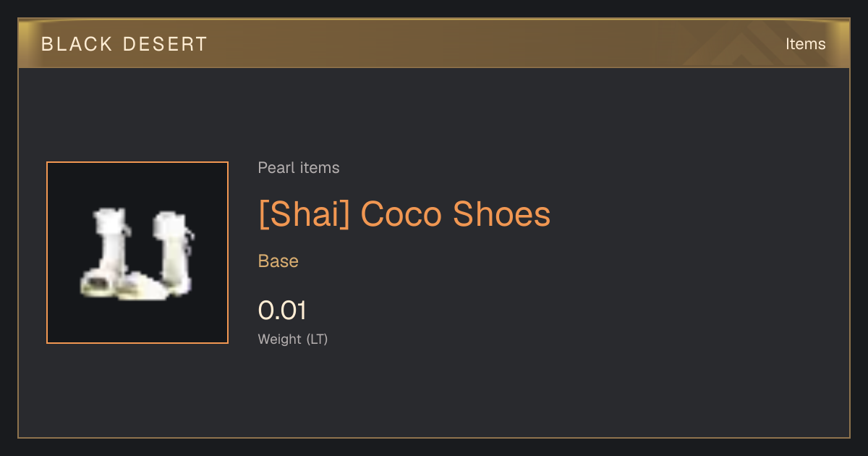This screenshot has height=456, width=868.
Task: Click the gold header banner center
Action: click(x=434, y=44)
